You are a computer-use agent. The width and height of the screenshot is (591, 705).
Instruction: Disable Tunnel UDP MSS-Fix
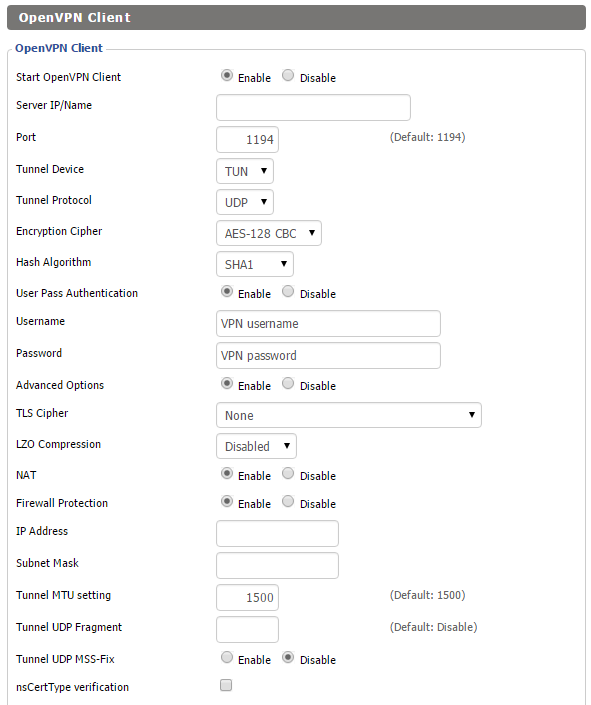[x=288, y=657]
